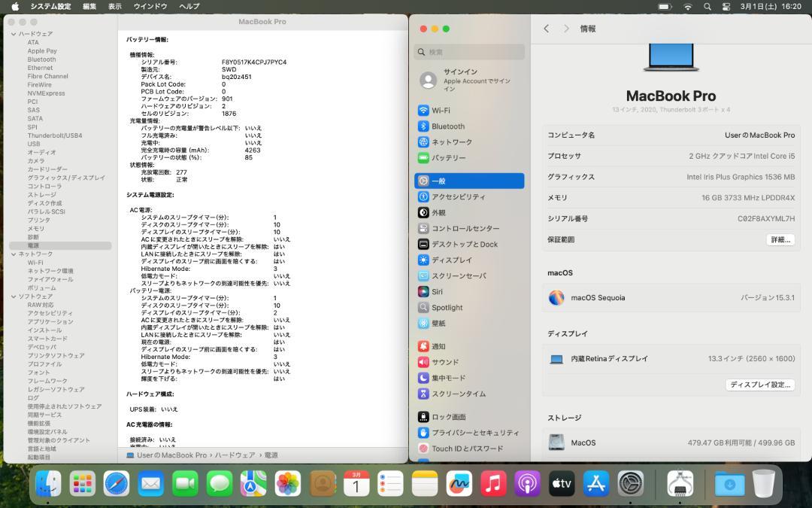
Task: Open 集中モード settings
Action: coord(469,378)
